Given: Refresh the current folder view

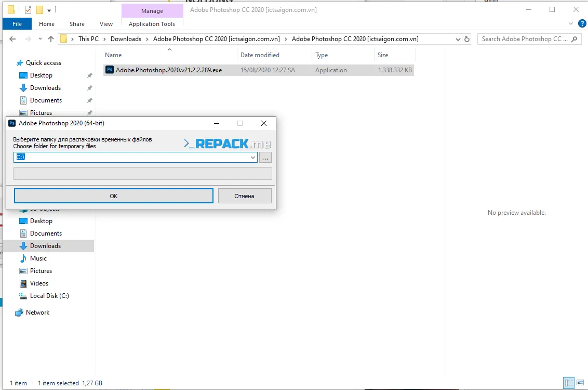Looking at the screenshot, I should 467,39.
